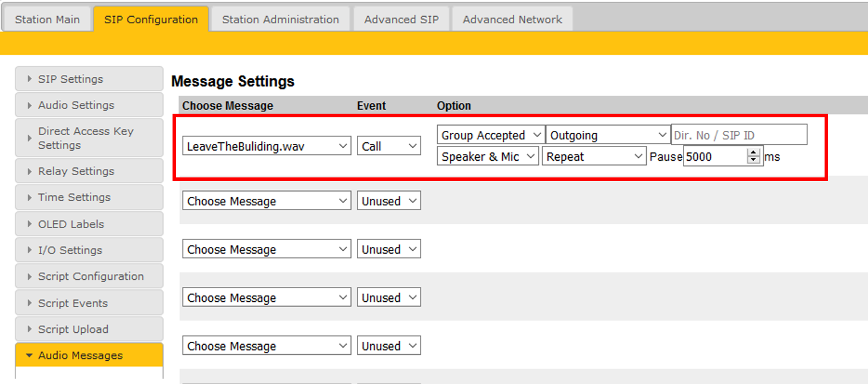Open the Advanced SIP tab

(x=401, y=20)
